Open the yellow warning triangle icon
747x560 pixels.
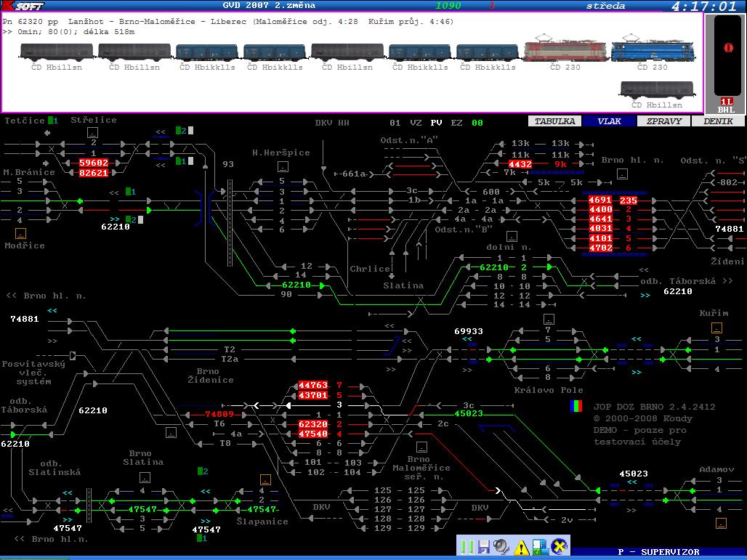(521, 547)
